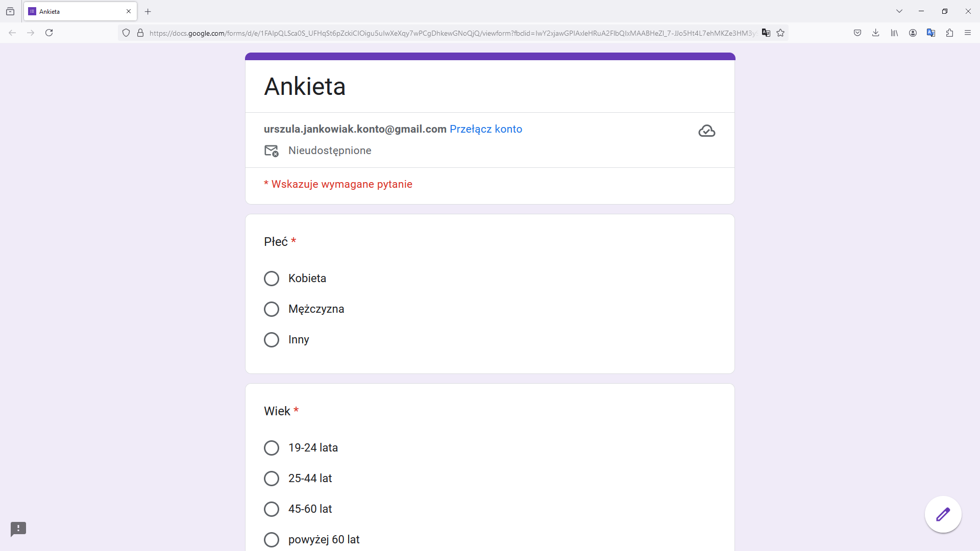The height and width of the screenshot is (551, 980).
Task: Choose the 25-44 lat age option
Action: pyautogui.click(x=272, y=479)
